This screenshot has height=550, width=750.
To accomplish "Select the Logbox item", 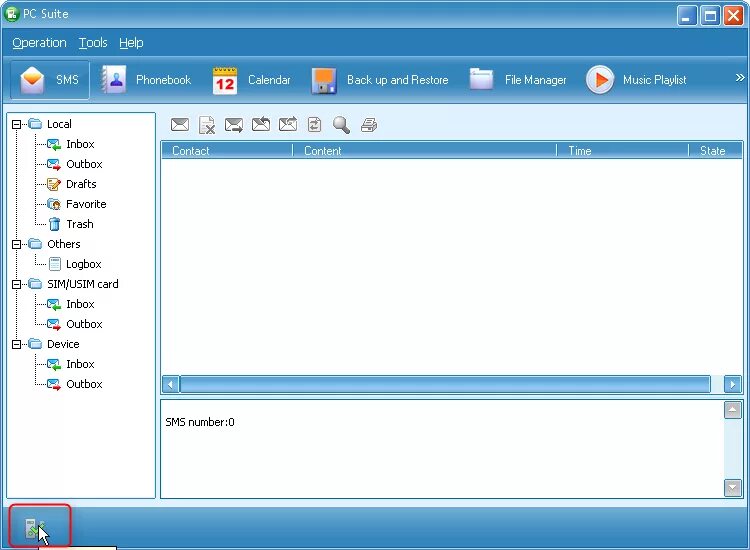I will point(75,264).
